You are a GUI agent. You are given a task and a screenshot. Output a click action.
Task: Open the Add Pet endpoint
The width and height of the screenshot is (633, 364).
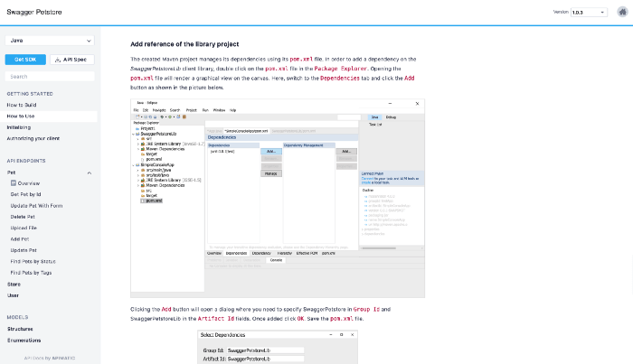(20, 239)
